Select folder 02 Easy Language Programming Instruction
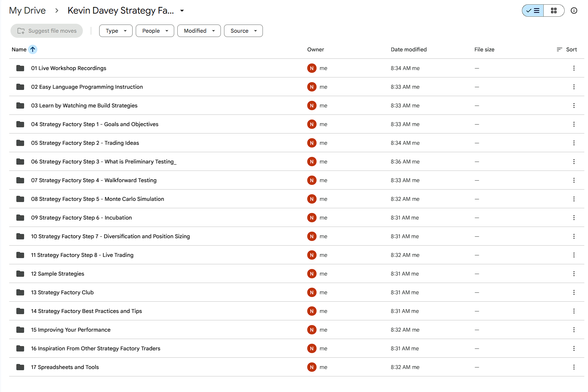Screen dimensions: 588x392 297,87
